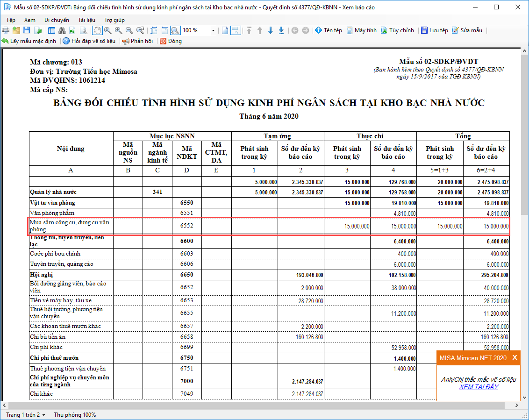Close the MISA Mimosa.NET 2020 popup
The height and width of the screenshot is (420, 529).
(x=515, y=357)
